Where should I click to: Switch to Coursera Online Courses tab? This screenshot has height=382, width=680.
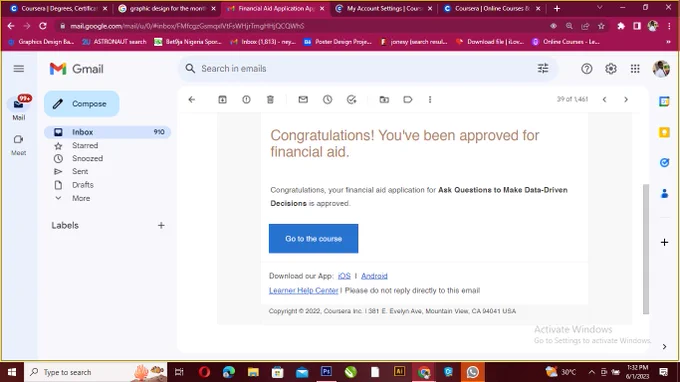(x=492, y=8)
